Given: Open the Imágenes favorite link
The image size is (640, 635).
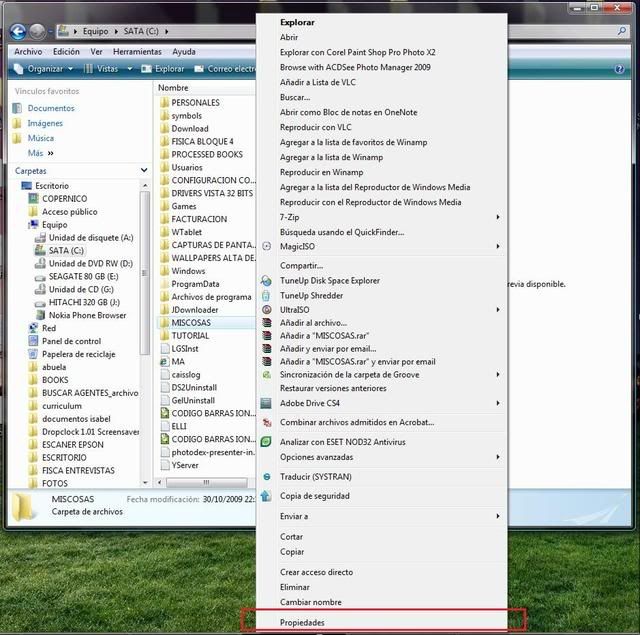Looking at the screenshot, I should click(45, 123).
